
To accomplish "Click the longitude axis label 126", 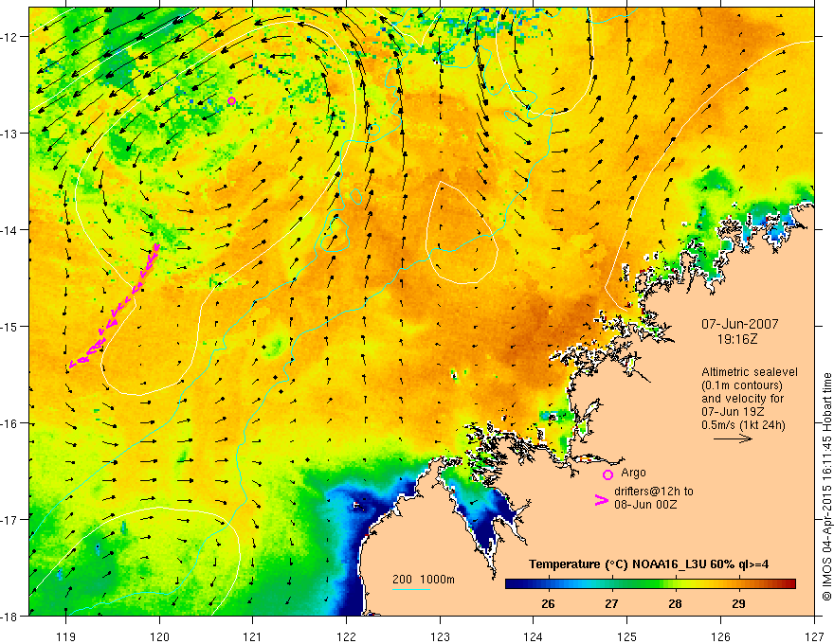I will click(x=720, y=637).
